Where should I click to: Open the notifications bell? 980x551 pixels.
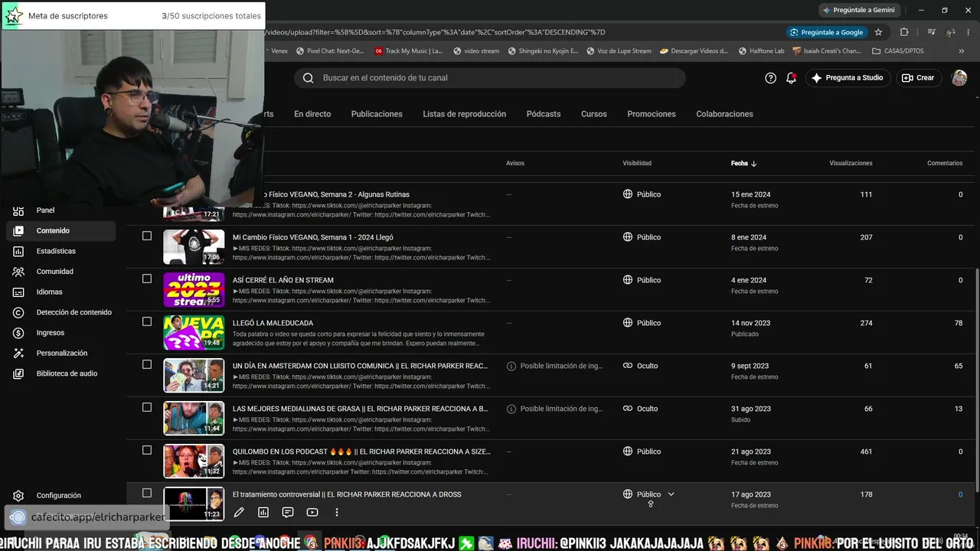tap(791, 78)
